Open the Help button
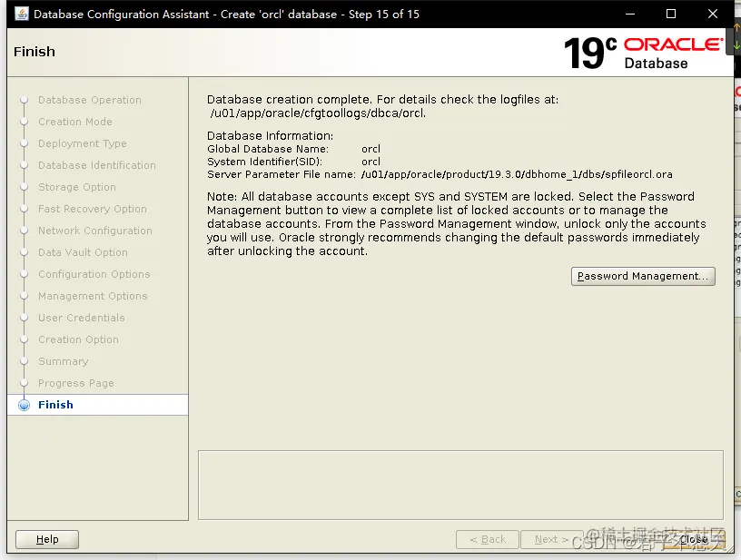Viewport: 741px width, 560px height. click(x=47, y=539)
